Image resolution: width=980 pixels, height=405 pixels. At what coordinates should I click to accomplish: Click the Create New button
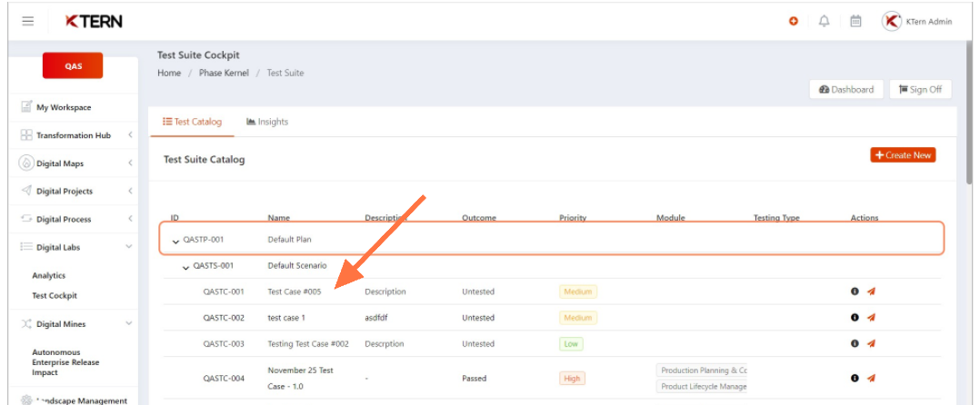point(903,154)
